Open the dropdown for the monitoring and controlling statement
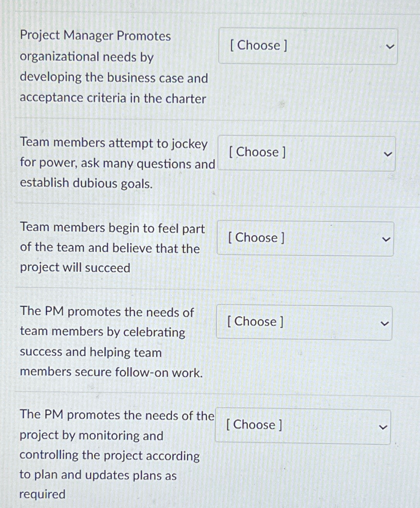This screenshot has height=508, width=420. [303, 425]
